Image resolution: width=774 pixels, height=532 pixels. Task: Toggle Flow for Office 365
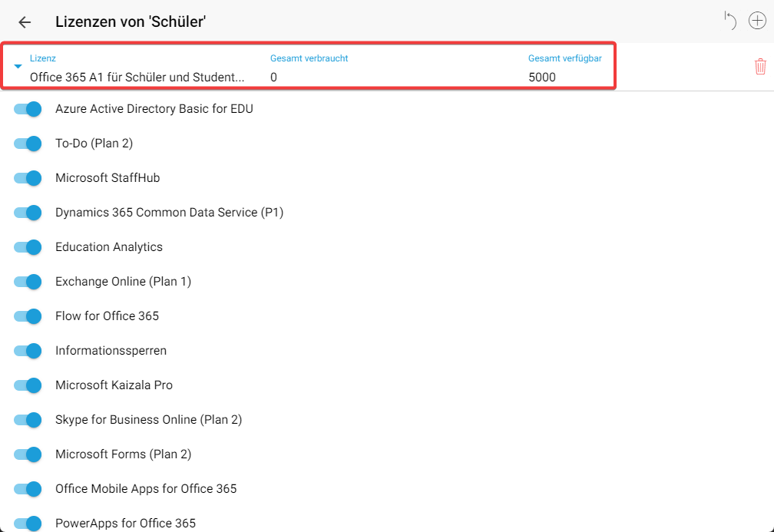click(x=28, y=316)
